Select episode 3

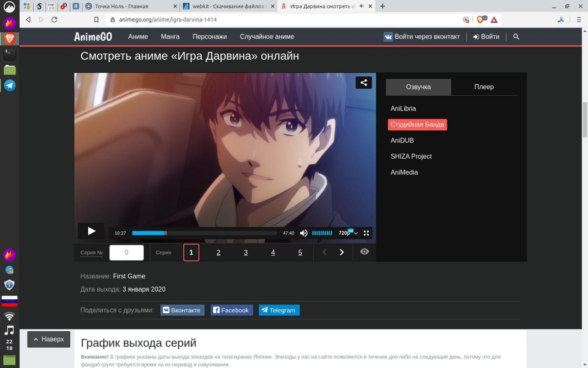(x=246, y=253)
